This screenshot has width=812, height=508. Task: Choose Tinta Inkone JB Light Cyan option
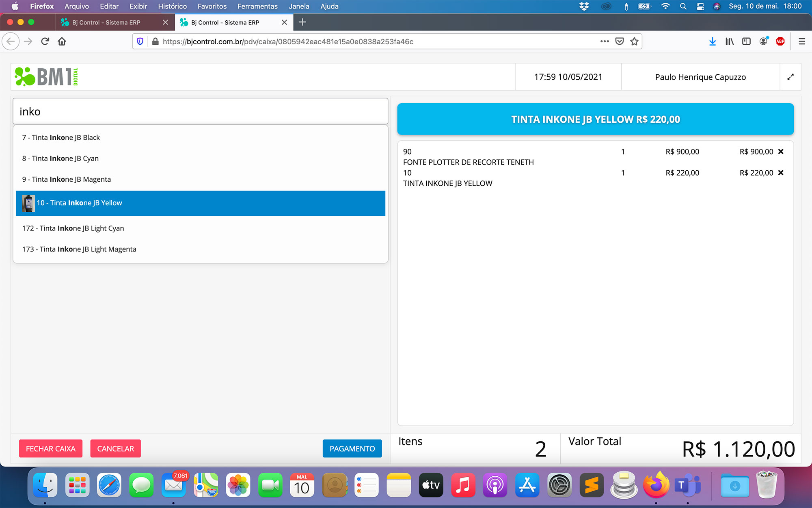pyautogui.click(x=73, y=228)
